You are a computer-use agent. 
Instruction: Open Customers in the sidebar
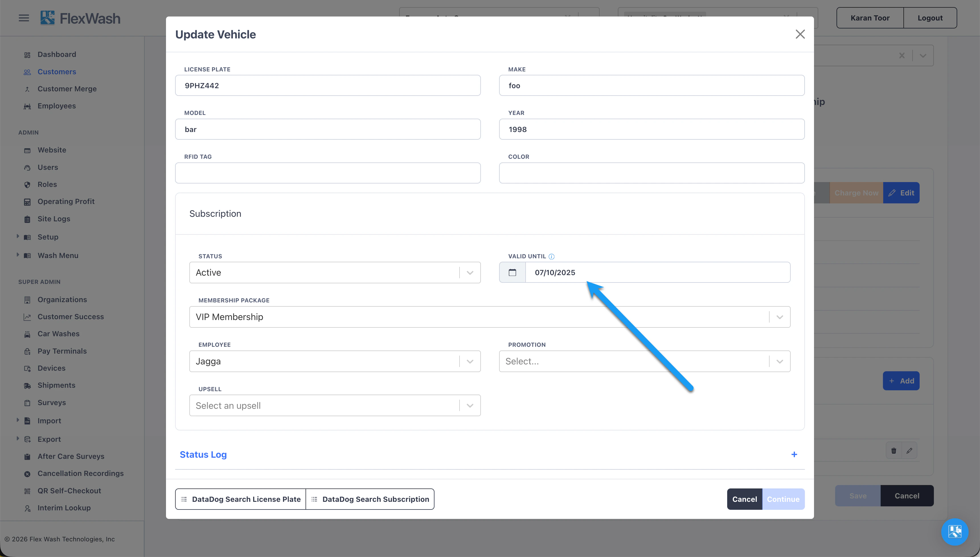point(57,71)
